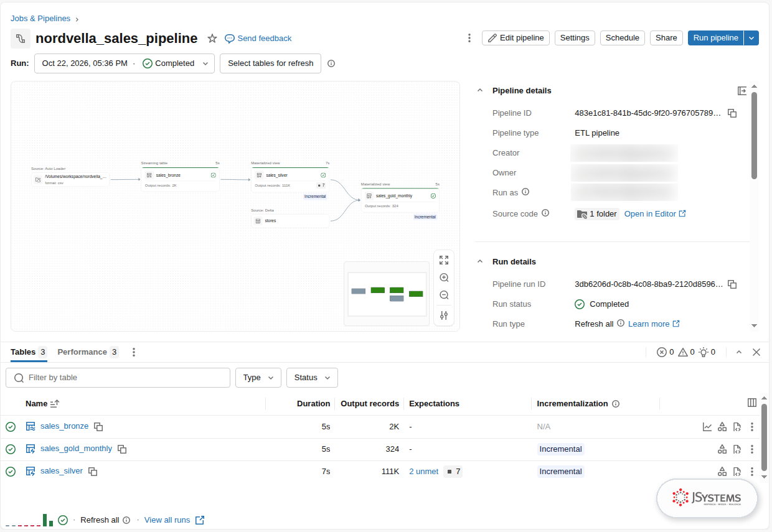Click info icon beside Select tables for refresh
772x532 pixels.
(331, 63)
